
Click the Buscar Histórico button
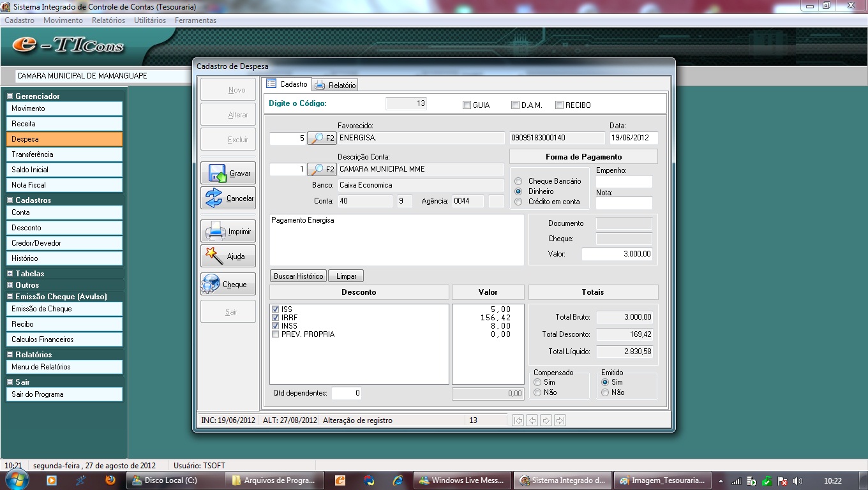click(x=298, y=276)
